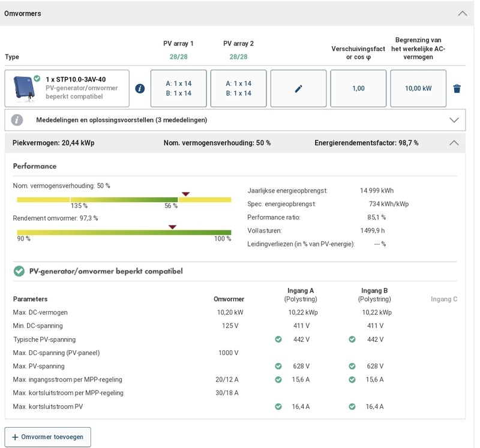Click Ingang A Max. kortsluitstroom PV check icon
Viewport: 480px width, 448px height.
coord(278,407)
